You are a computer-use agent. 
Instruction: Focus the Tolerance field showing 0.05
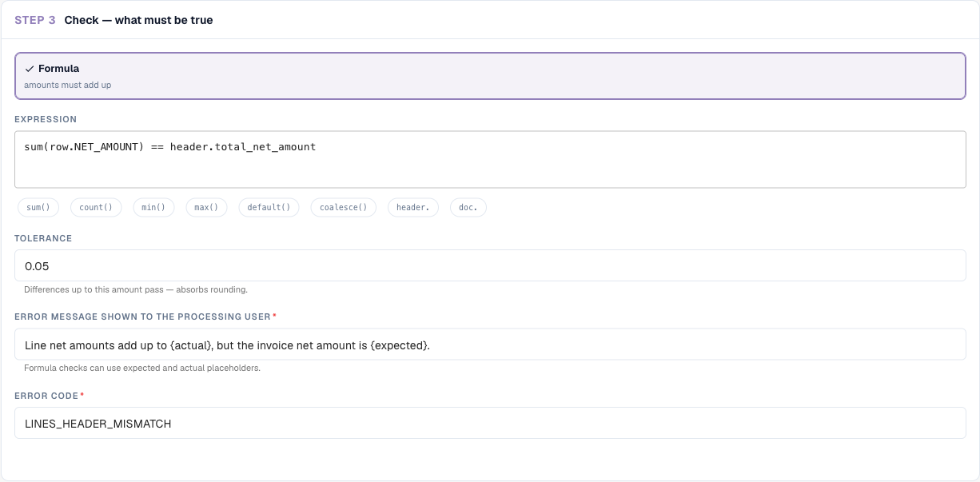(490, 265)
